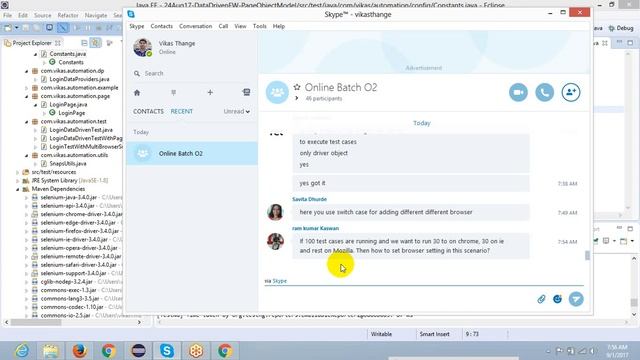Expand the participants list chevron
Screen dimensions: 640x360
coord(297,98)
